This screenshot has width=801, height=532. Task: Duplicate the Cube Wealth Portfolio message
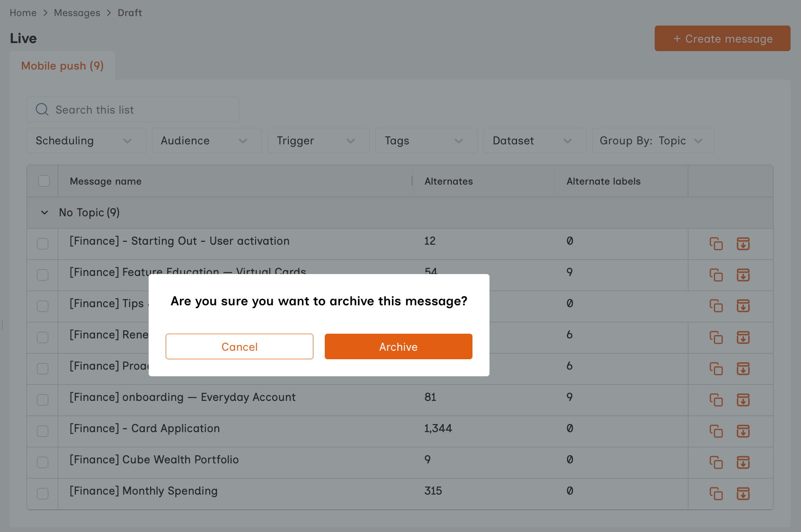tap(716, 462)
